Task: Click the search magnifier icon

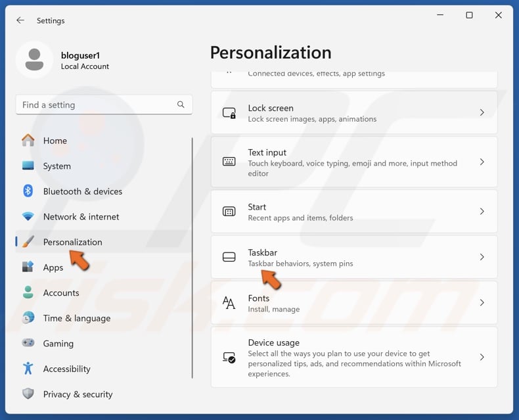Action: 181,105
